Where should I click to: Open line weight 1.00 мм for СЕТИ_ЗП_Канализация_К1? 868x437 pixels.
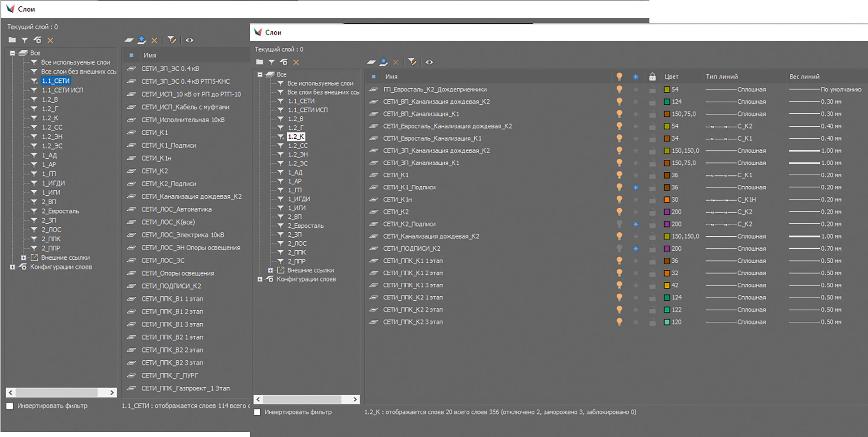(x=815, y=163)
